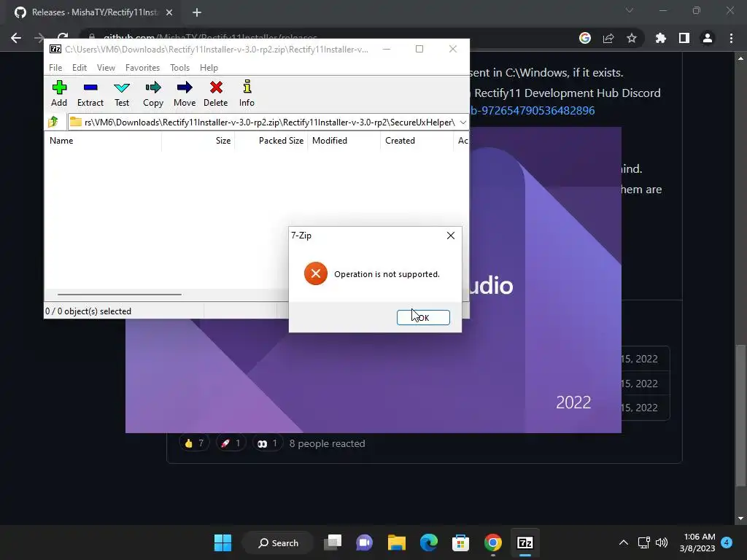
Task: Switch to Chrome on the taskbar
Action: (x=492, y=542)
